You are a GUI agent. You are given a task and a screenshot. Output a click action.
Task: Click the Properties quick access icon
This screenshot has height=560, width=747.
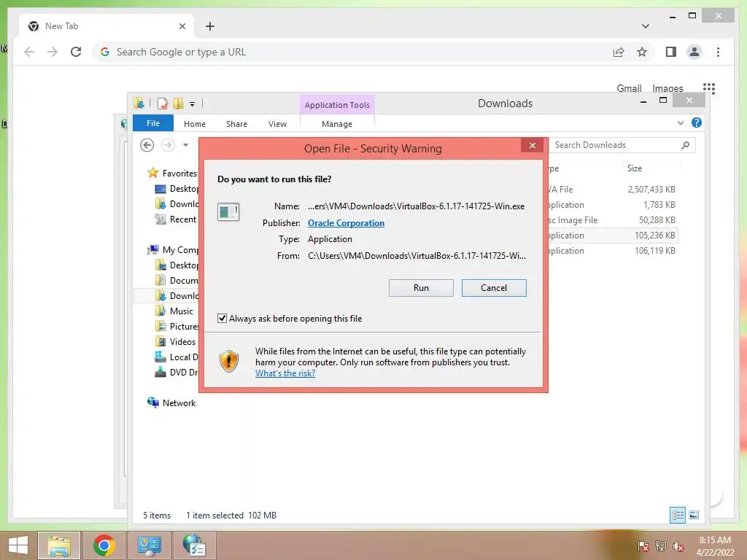(163, 103)
